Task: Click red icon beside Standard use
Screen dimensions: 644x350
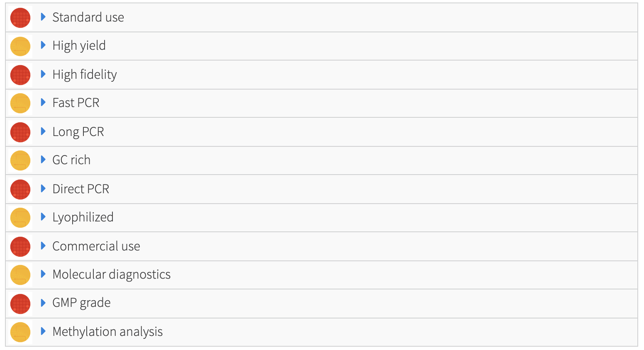Action: point(20,18)
